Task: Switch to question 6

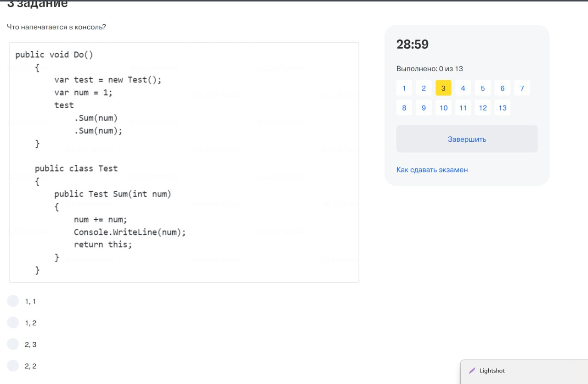Action: click(x=503, y=88)
